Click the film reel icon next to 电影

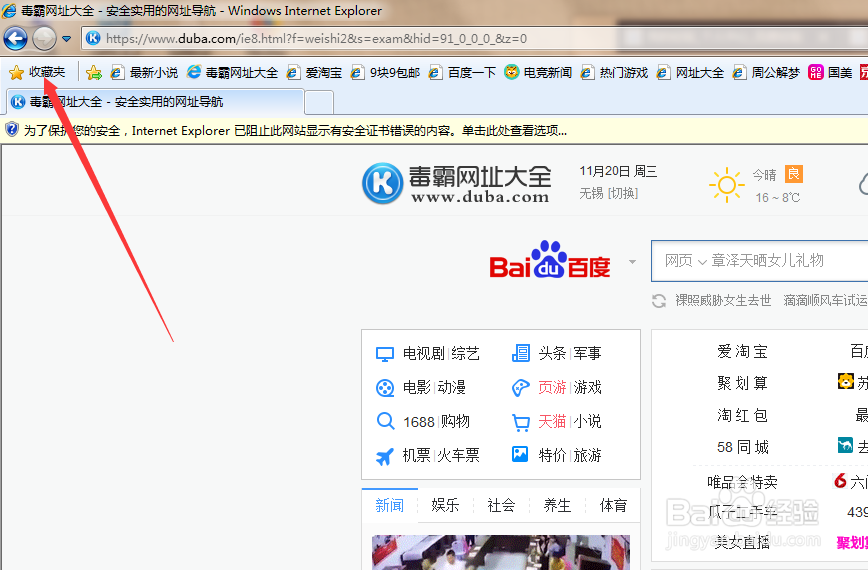click(x=385, y=388)
